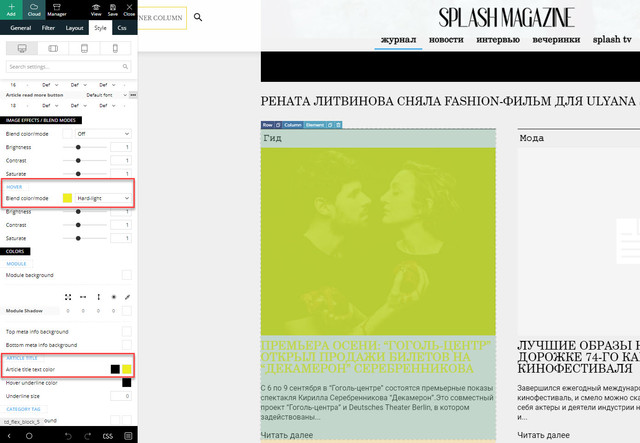Switch to the Filter tab
The width and height of the screenshot is (640, 443).
(48, 28)
